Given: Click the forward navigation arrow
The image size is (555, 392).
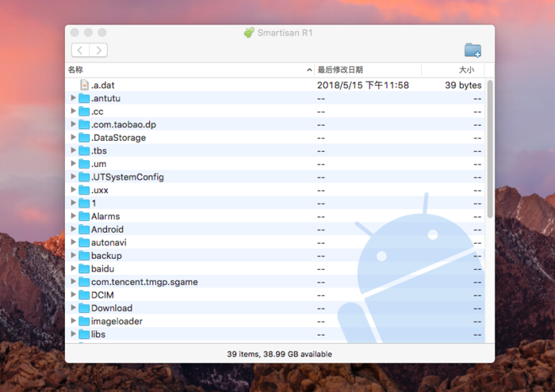Looking at the screenshot, I should pyautogui.click(x=98, y=50).
